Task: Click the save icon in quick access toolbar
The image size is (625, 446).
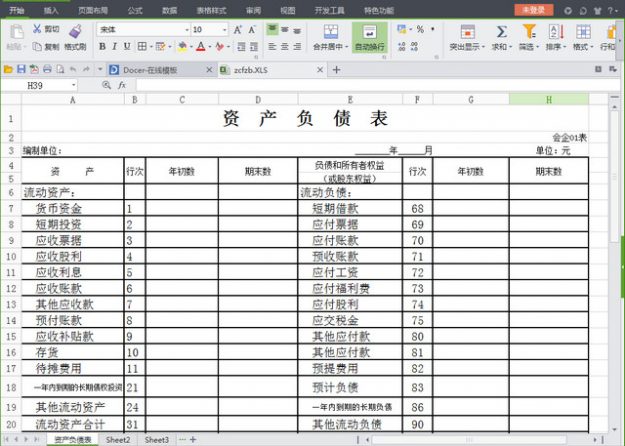Action: [21, 69]
